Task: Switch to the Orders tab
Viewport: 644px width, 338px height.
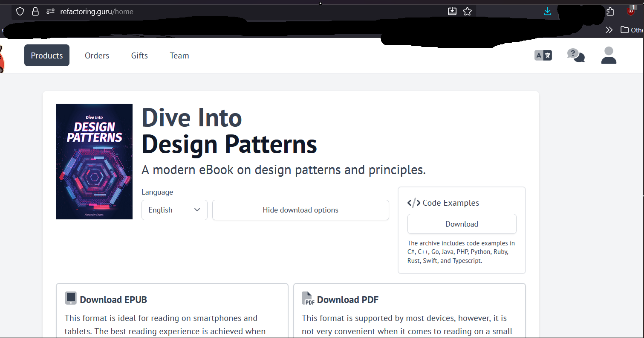Action: pyautogui.click(x=97, y=55)
